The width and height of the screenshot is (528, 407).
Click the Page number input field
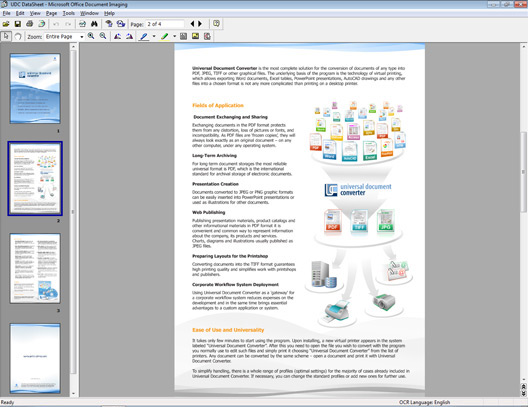(x=165, y=24)
